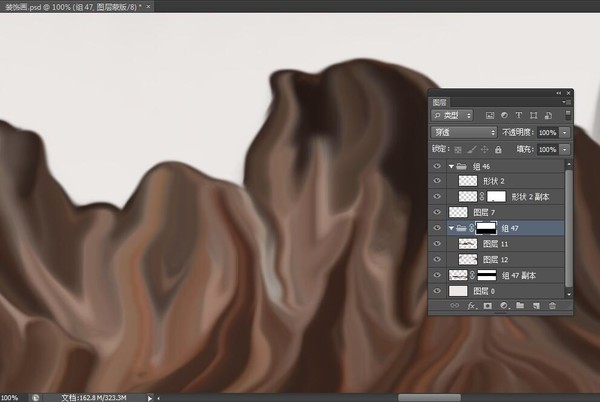This screenshot has width=600, height=402.
Task: Click the folder icon of 组 46
Action: [x=461, y=166]
